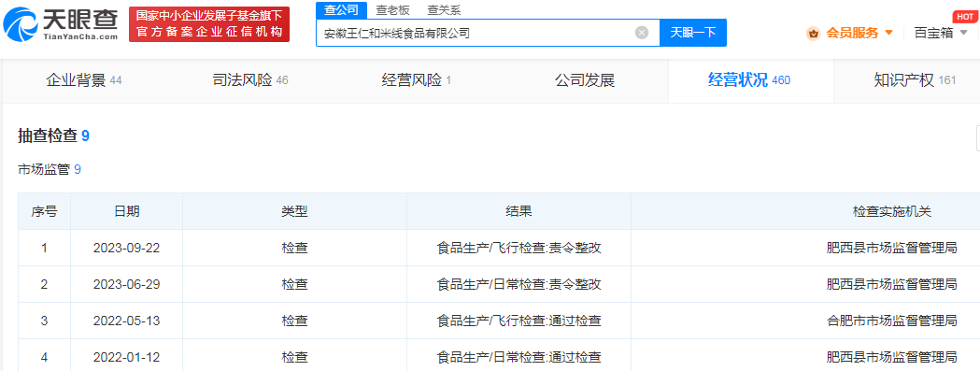The height and width of the screenshot is (371, 980).
Task: Click the date 2022-01-12
Action: [x=127, y=357]
